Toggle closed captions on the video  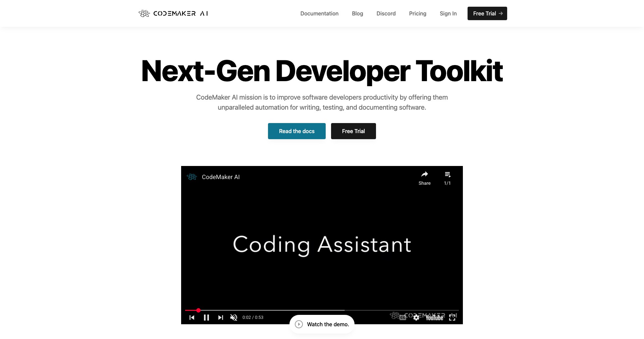[403, 318]
